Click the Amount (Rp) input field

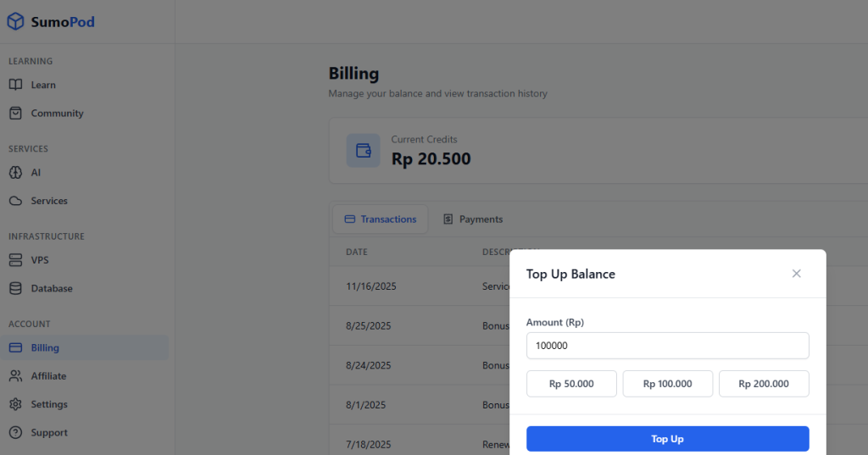coord(667,346)
